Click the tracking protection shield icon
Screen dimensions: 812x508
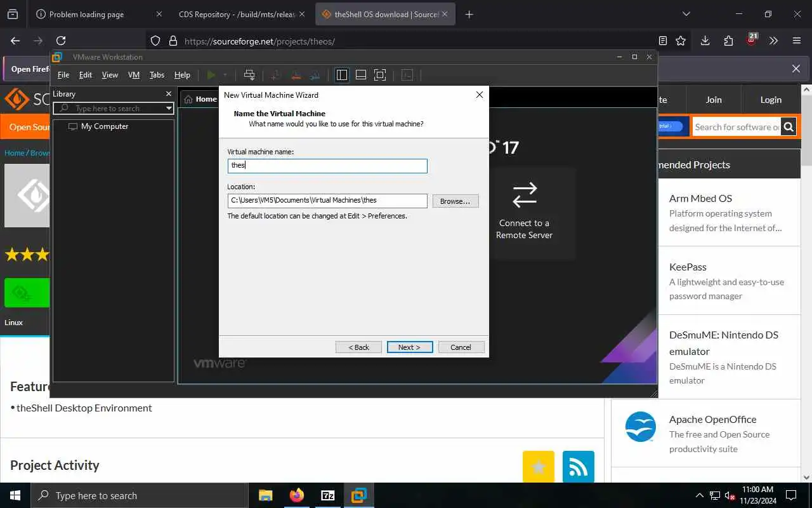[155, 41]
